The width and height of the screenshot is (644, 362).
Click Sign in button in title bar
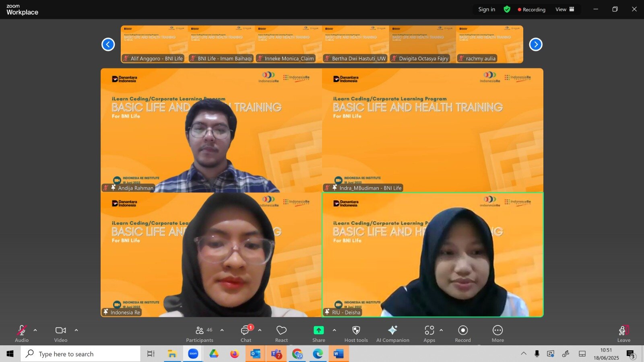pos(487,9)
